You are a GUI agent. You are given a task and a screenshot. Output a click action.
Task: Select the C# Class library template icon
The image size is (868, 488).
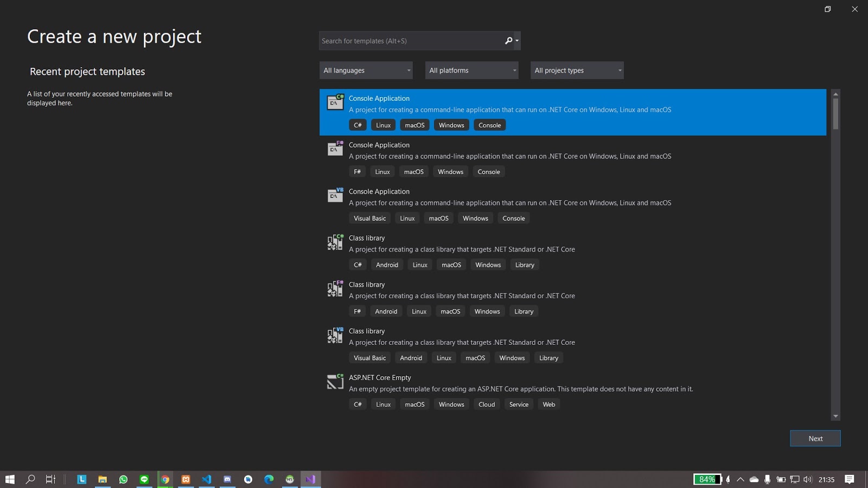point(335,242)
